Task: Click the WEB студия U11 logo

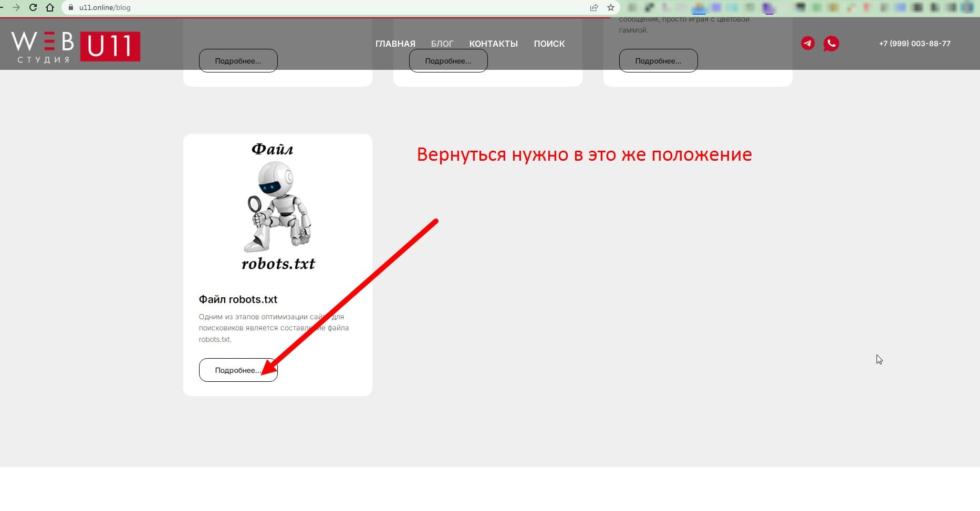Action: (76, 46)
